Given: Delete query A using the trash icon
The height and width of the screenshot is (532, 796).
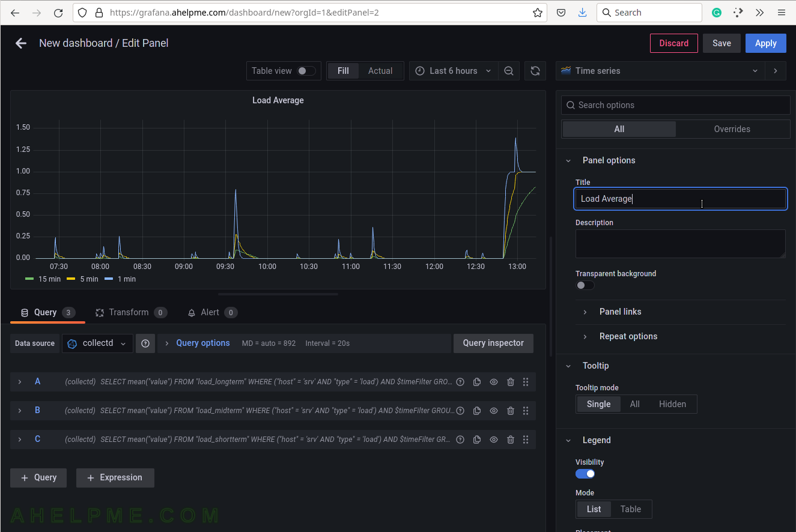Looking at the screenshot, I should pos(511,382).
